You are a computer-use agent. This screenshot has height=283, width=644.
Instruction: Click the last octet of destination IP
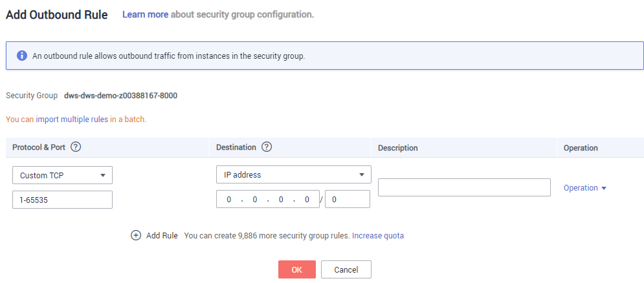click(x=307, y=200)
